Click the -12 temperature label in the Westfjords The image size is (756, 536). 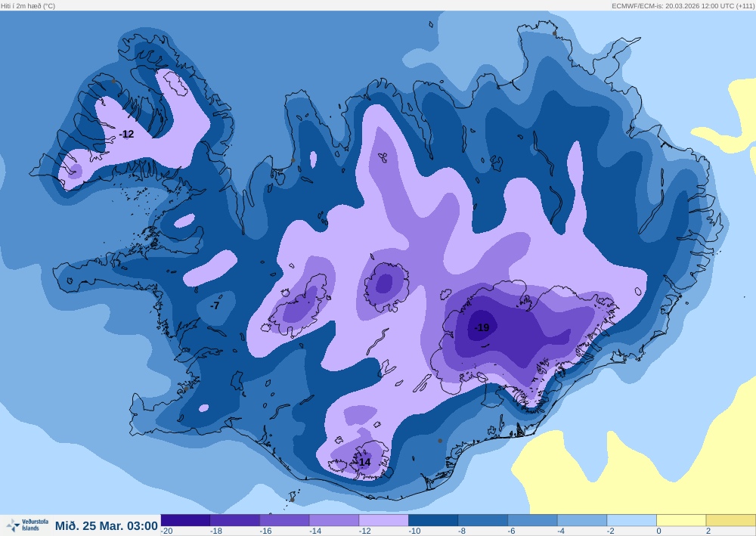[x=126, y=134]
